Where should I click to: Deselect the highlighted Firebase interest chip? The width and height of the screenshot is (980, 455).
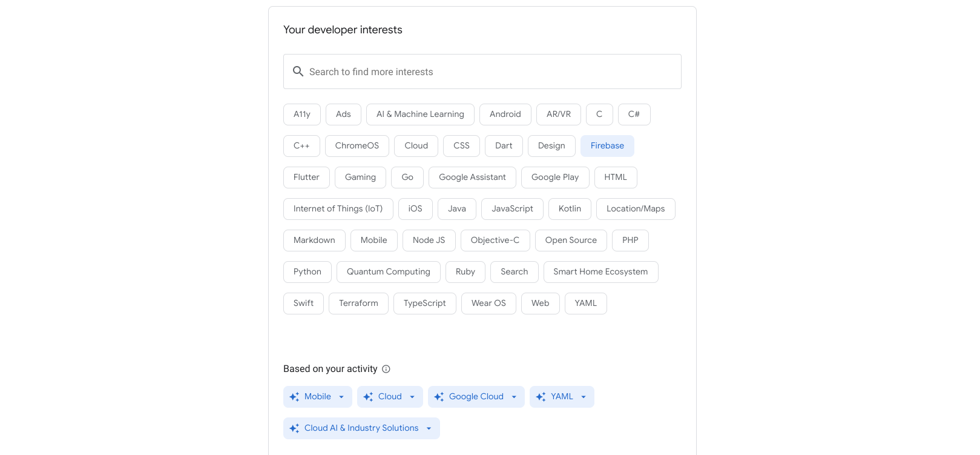607,146
